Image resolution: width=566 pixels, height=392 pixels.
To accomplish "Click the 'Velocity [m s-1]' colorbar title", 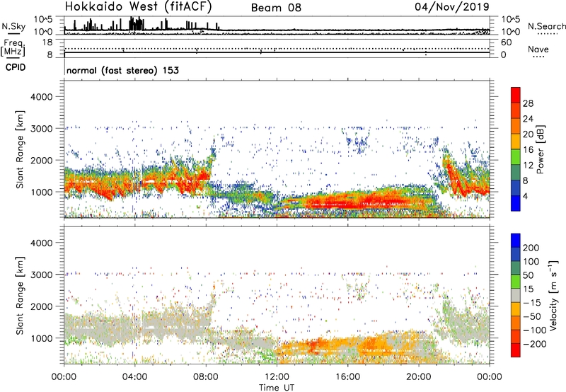I will (x=553, y=296).
